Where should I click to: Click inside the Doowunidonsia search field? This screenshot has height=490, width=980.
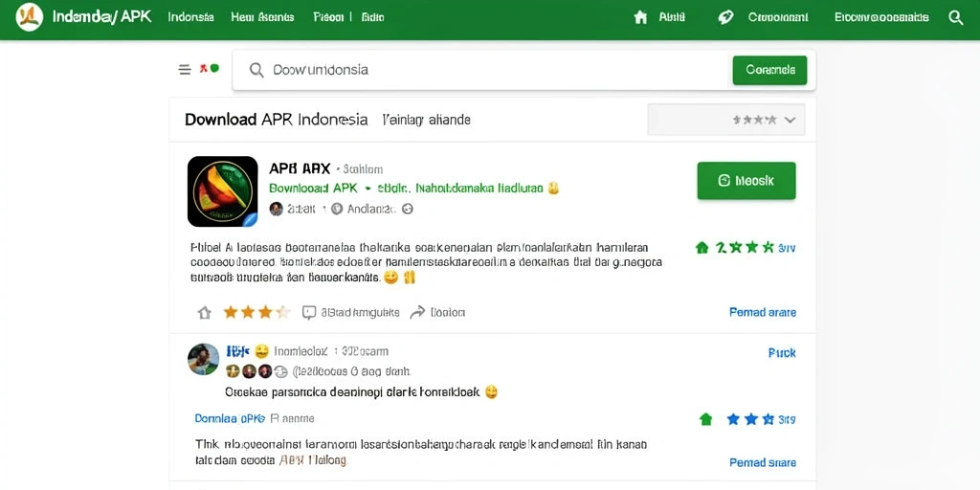coord(482,70)
